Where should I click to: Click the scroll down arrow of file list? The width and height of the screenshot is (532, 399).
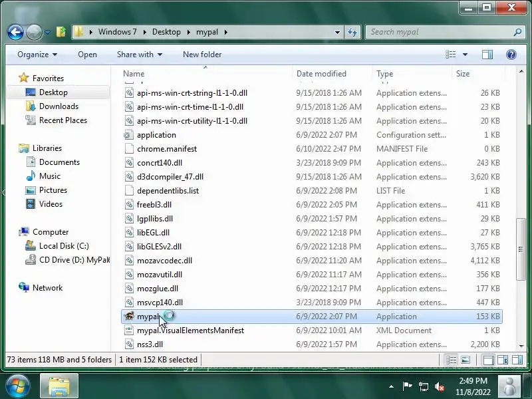(521, 346)
